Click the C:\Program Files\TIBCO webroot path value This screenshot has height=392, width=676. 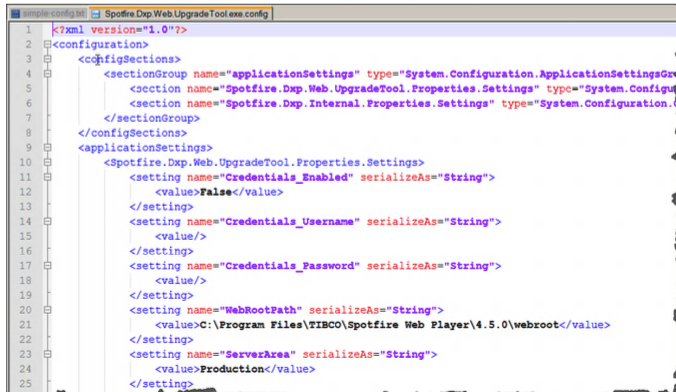[x=379, y=325]
